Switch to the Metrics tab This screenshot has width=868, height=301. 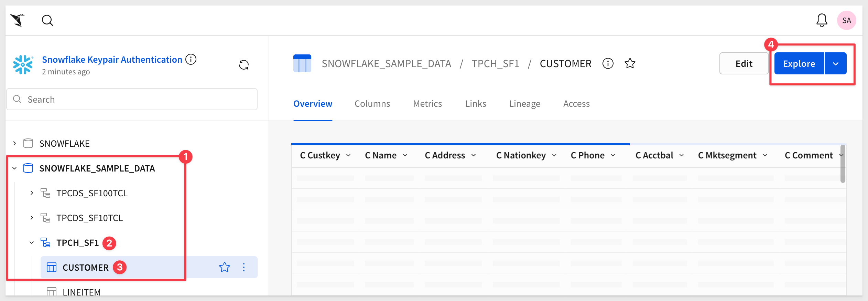427,104
